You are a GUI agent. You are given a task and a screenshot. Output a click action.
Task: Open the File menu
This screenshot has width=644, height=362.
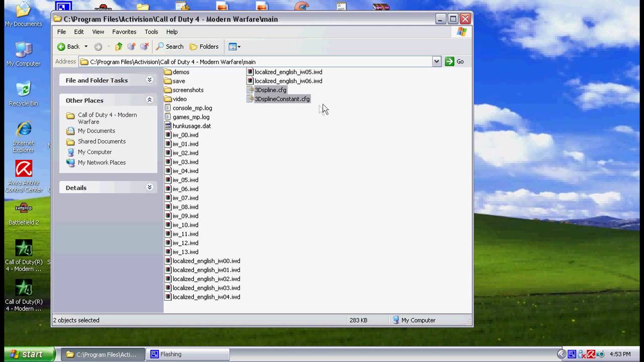coord(61,32)
